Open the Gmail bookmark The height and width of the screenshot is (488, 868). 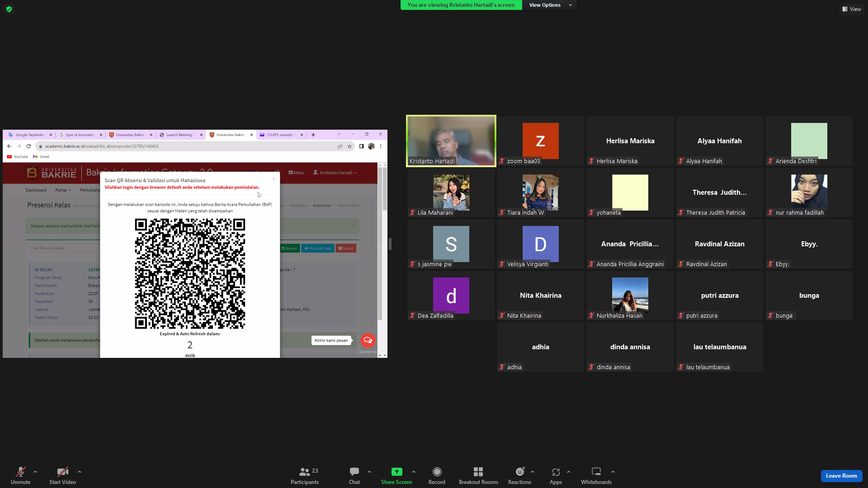tap(41, 157)
